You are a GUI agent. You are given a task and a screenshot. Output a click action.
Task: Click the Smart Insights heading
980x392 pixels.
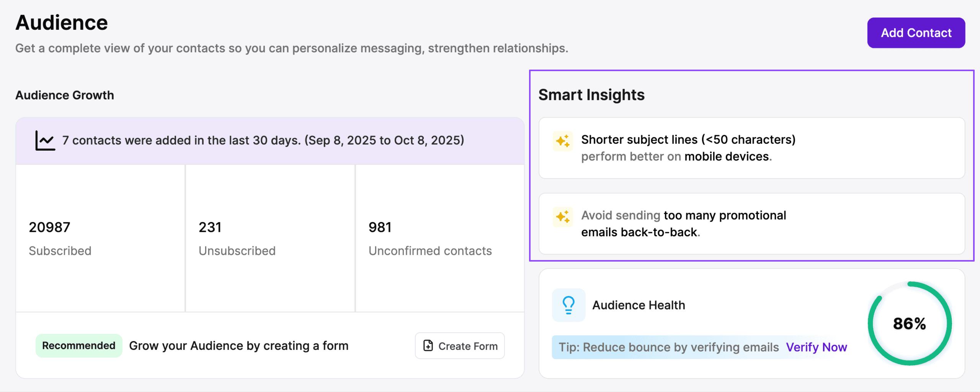tap(591, 95)
